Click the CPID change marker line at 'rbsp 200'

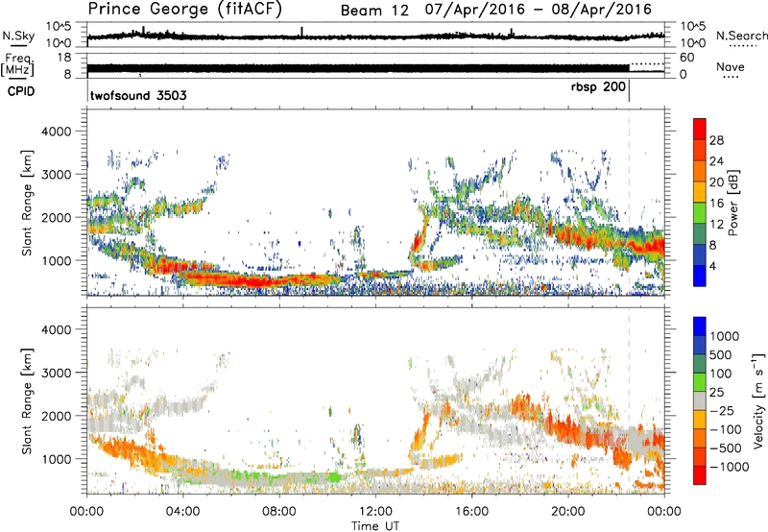[x=630, y=91]
